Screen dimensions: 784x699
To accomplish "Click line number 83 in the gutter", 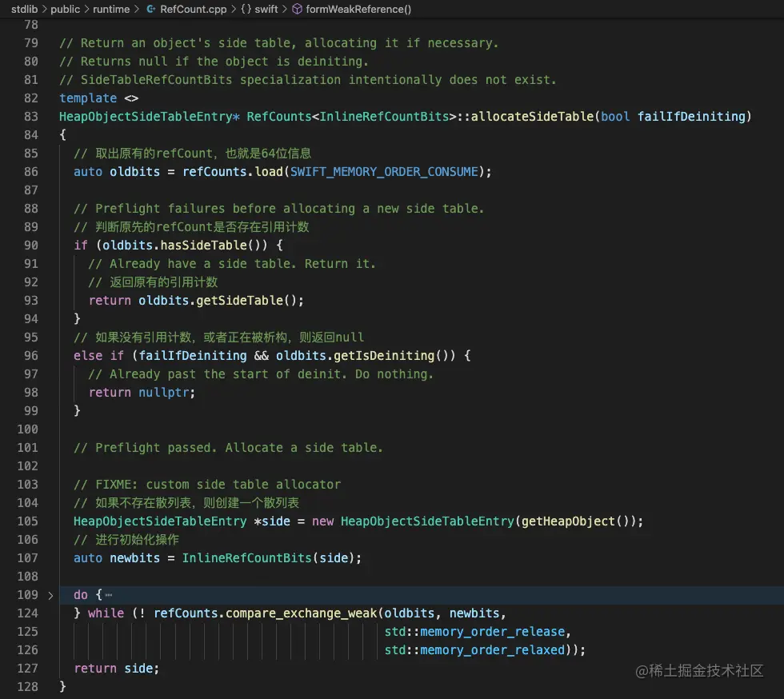I will pyautogui.click(x=31, y=117).
